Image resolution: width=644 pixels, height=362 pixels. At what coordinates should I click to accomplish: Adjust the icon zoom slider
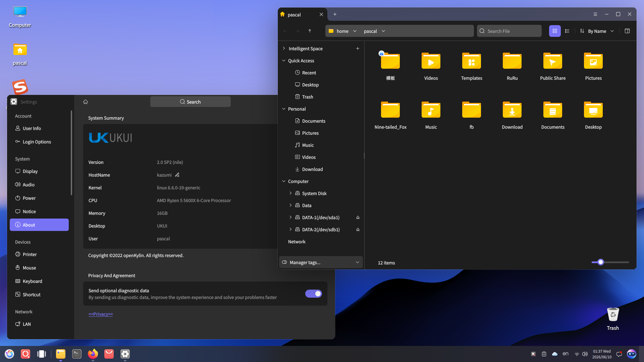(x=600, y=262)
